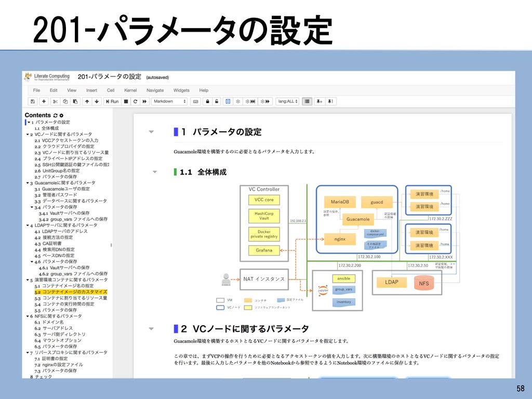Unlock the cell with open padlock icon
This screenshot has height=399, width=532.
(217, 101)
